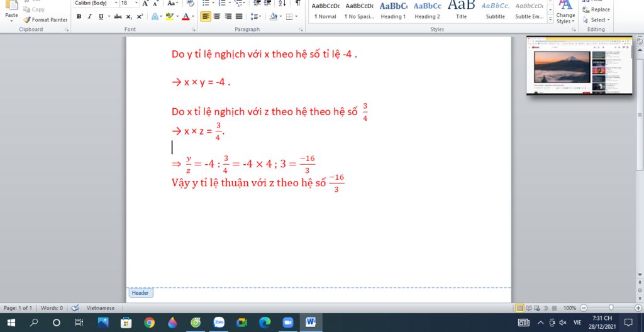
Task: Open the font size 18 dropdown
Action: pyautogui.click(x=136, y=3)
